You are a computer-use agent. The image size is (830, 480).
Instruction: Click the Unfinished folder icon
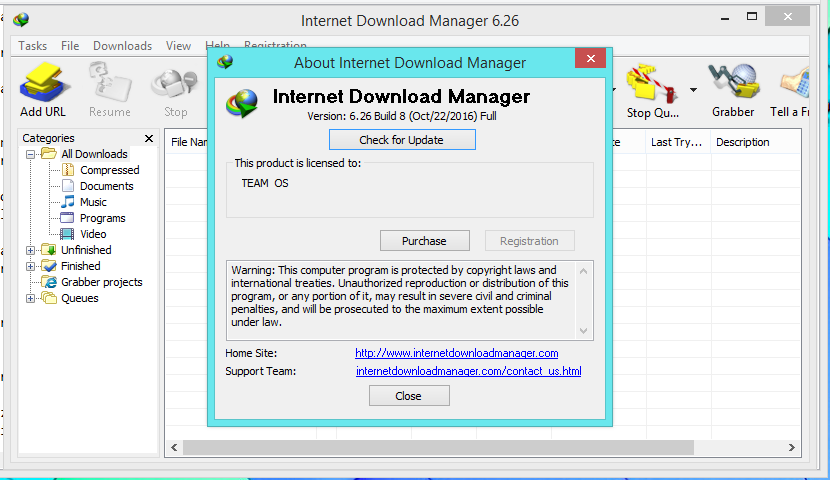[x=49, y=249]
